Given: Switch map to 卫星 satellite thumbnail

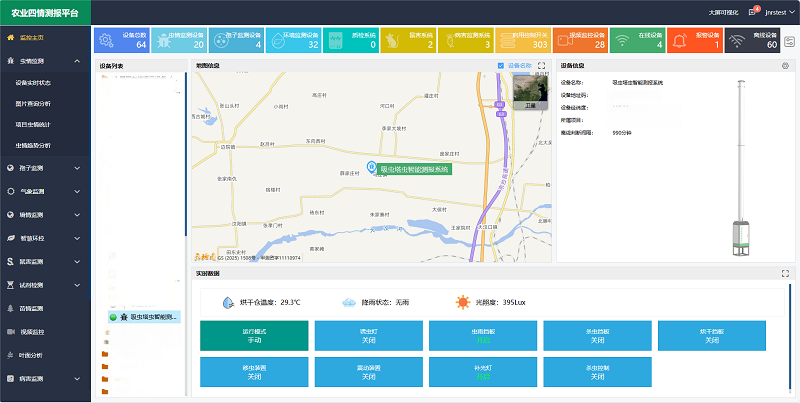Looking at the screenshot, I should (530, 91).
